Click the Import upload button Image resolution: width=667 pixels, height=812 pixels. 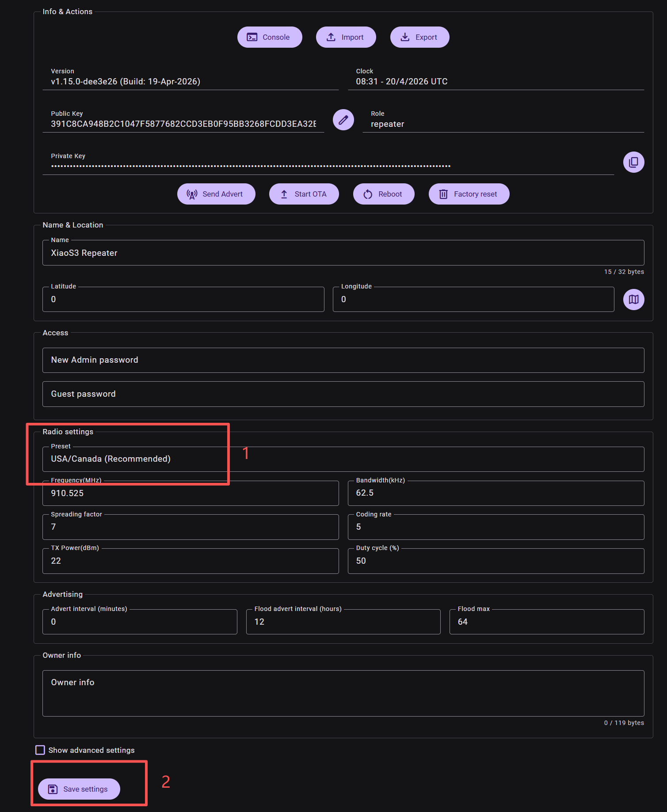[x=346, y=37]
